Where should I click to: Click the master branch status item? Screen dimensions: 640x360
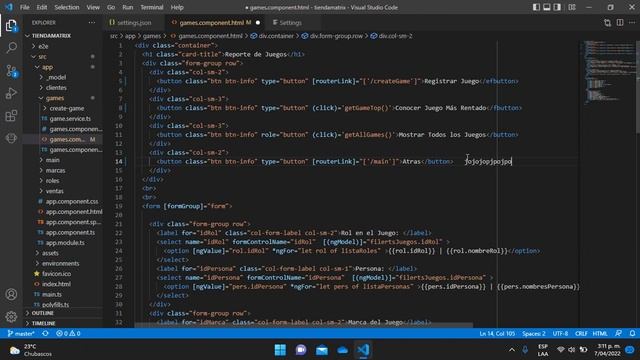click(21, 333)
